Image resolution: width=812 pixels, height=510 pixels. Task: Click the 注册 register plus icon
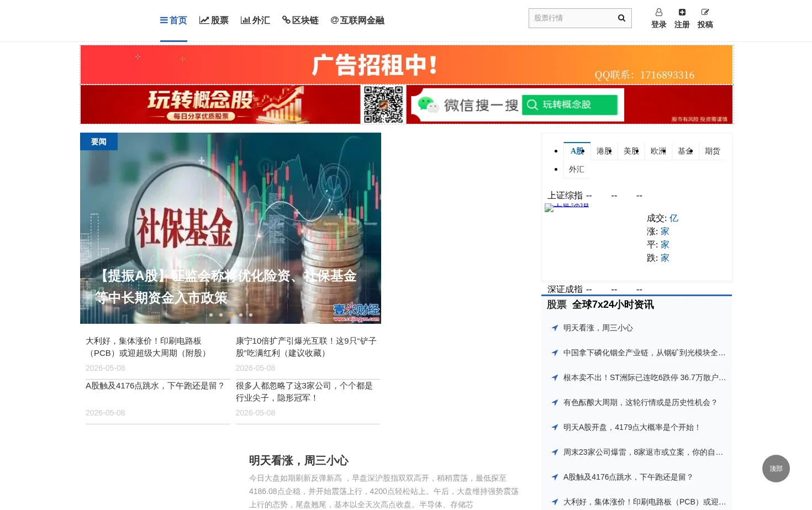(682, 12)
